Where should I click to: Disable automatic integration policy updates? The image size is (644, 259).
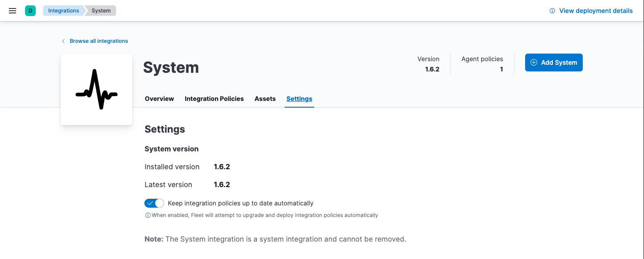[x=154, y=203]
